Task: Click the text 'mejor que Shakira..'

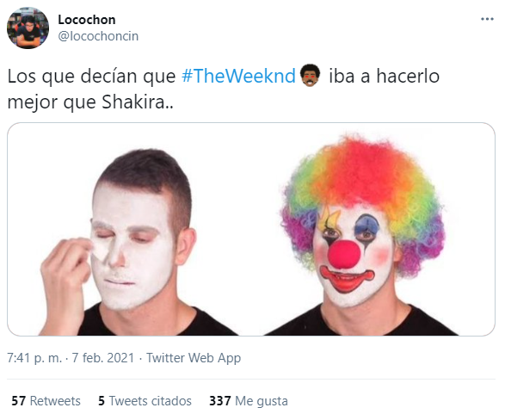Action: [90, 102]
